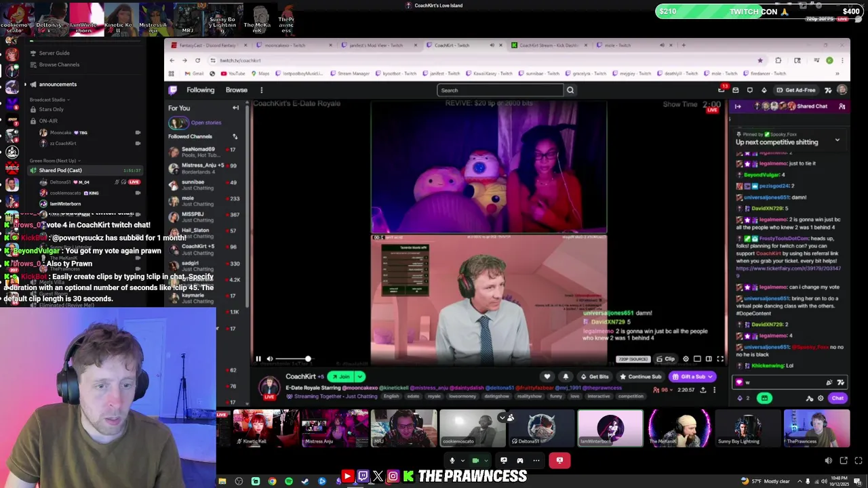This screenshot has width=868, height=488.
Task: Send message with the Chat button
Action: coord(837,399)
